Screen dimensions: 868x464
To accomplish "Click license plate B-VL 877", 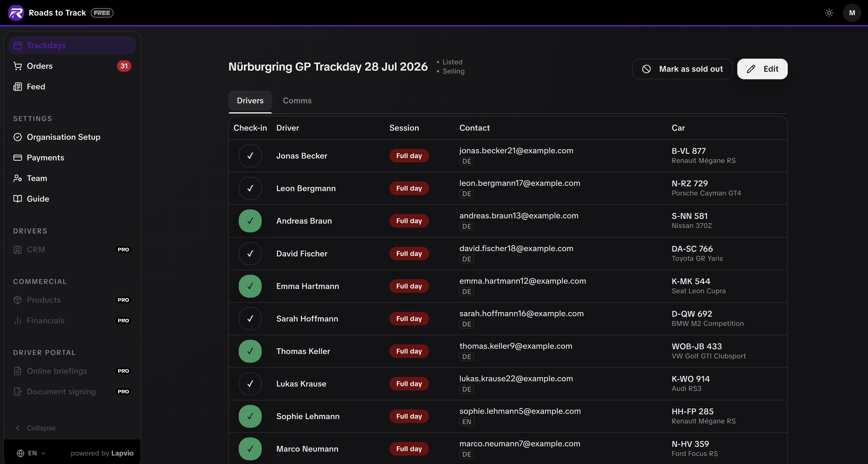I will click(688, 151).
